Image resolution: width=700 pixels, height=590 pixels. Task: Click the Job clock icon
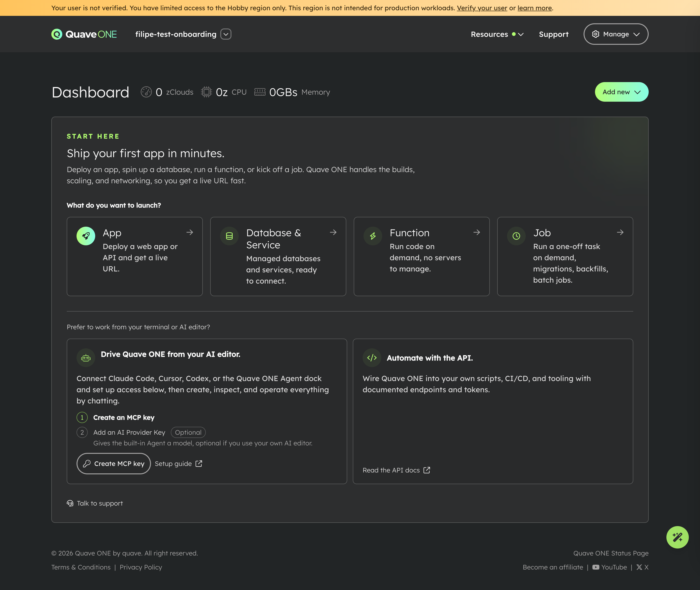(x=516, y=236)
